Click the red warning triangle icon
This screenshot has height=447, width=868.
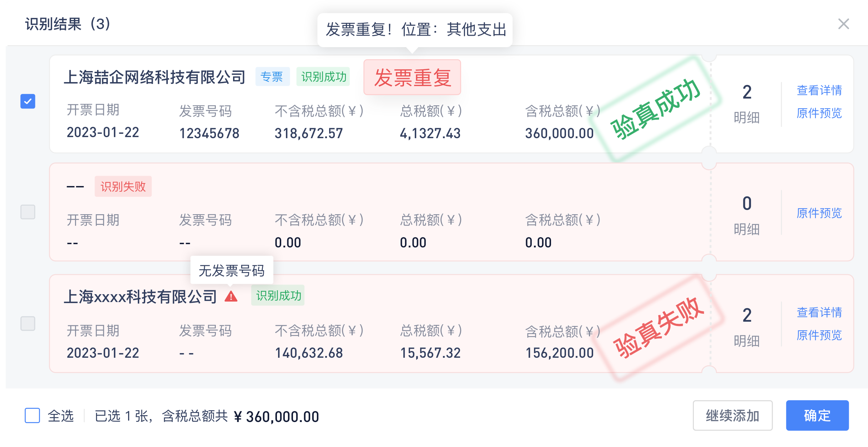pos(231,296)
